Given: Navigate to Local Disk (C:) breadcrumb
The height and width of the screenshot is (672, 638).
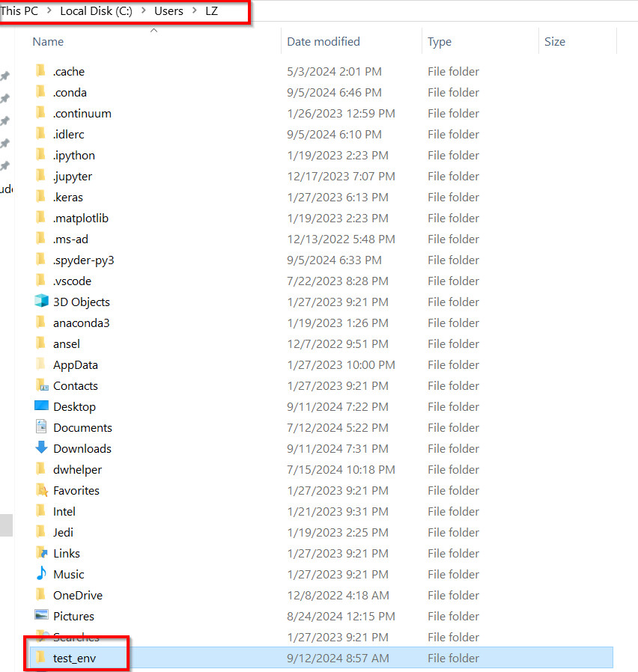Looking at the screenshot, I should pos(96,10).
